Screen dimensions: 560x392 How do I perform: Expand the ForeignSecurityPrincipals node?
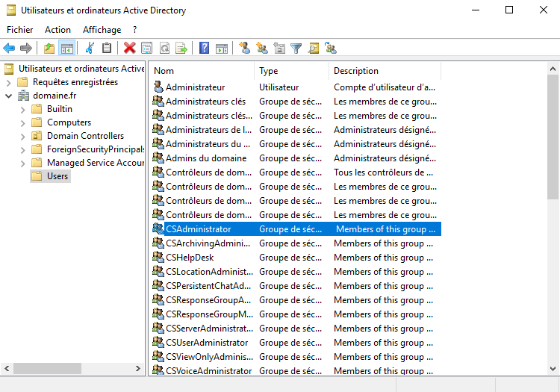pyautogui.click(x=22, y=149)
